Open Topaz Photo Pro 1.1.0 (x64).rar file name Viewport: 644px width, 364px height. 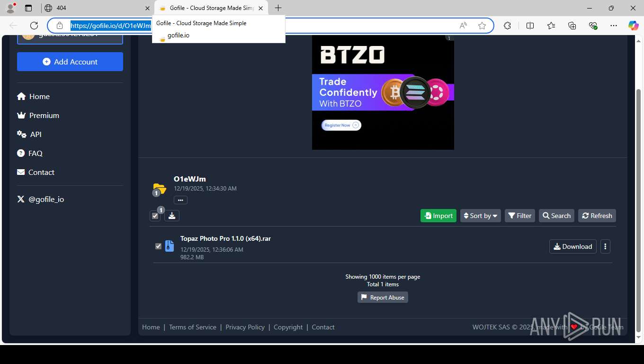[x=225, y=238]
